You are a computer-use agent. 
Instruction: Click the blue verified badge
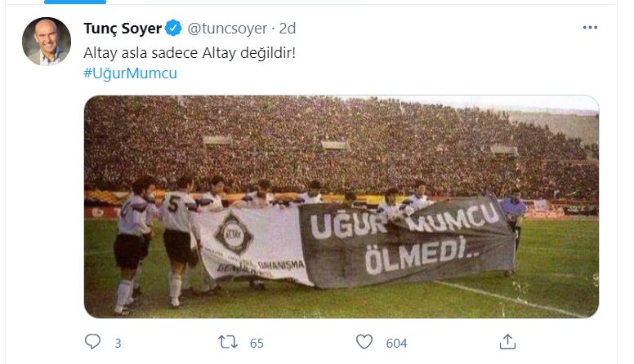[x=174, y=29]
